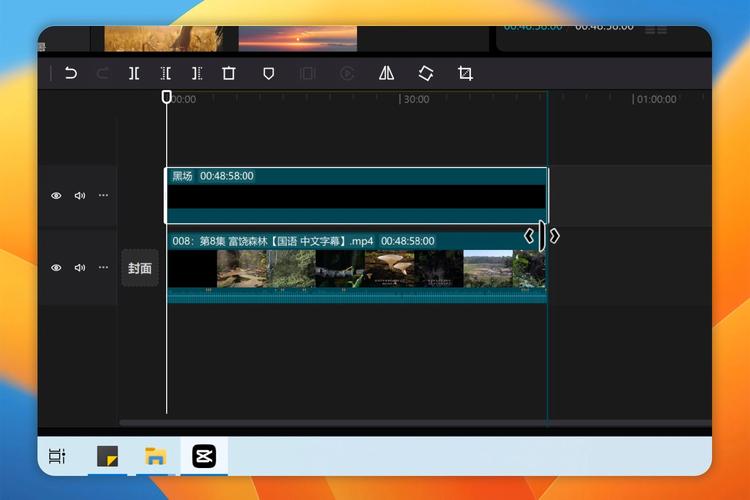This screenshot has width=750, height=500.
Task: Open File Explorer from the taskbar
Action: (x=155, y=456)
